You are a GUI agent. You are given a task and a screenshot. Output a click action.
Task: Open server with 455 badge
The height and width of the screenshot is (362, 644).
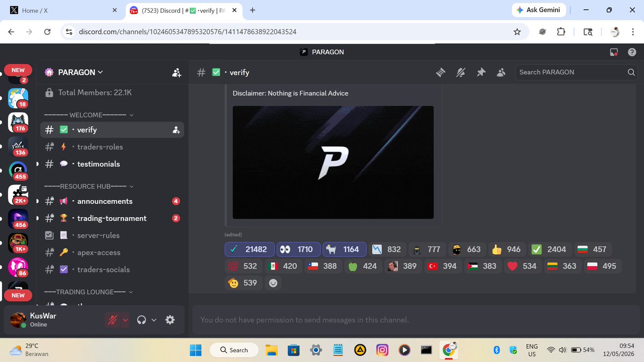(18, 171)
